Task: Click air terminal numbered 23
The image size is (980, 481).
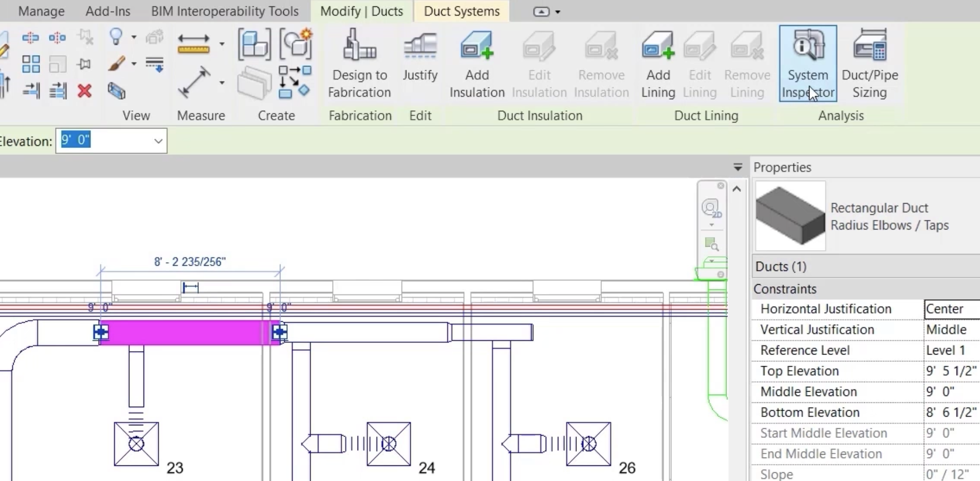Action: tap(136, 444)
